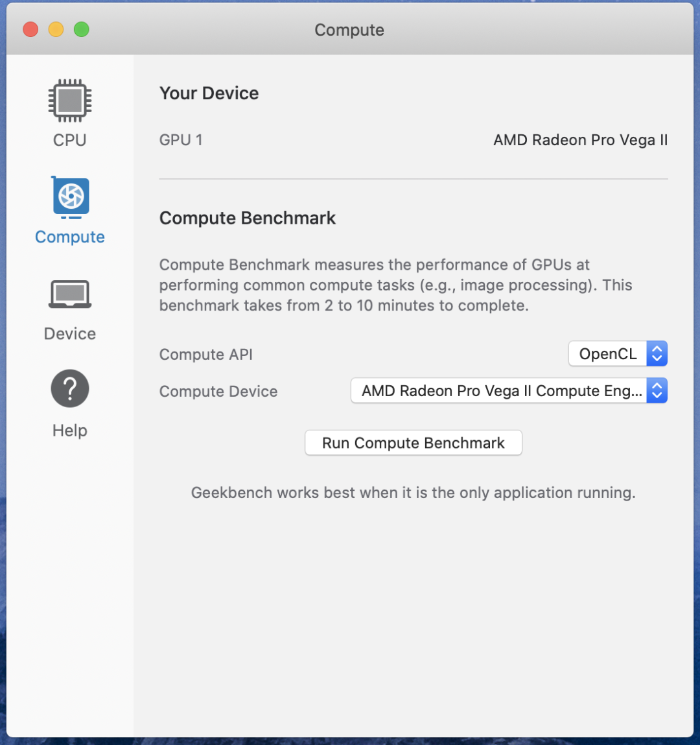
Task: Click the GPU 1 label
Action: pos(181,140)
